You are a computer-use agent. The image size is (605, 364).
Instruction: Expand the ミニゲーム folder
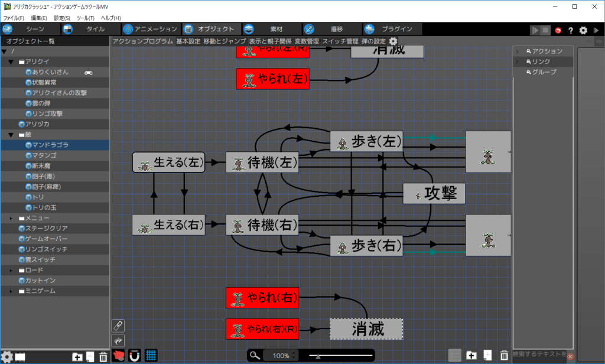pos(11,291)
